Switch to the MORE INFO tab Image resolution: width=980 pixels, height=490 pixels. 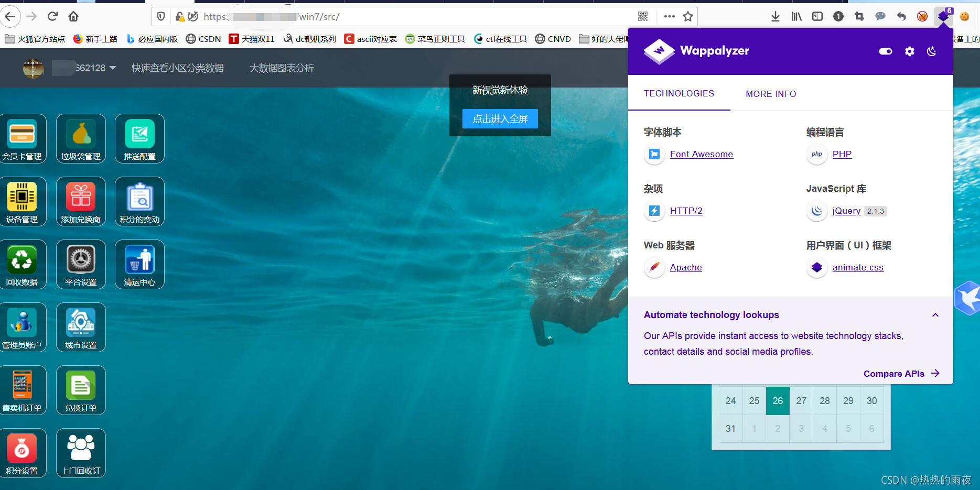771,94
